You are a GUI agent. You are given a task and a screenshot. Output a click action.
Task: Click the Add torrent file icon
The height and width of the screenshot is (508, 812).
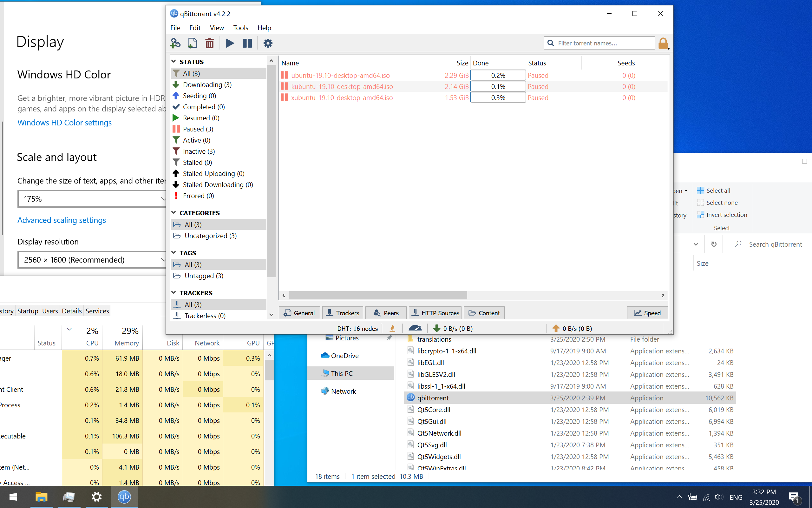[193, 43]
